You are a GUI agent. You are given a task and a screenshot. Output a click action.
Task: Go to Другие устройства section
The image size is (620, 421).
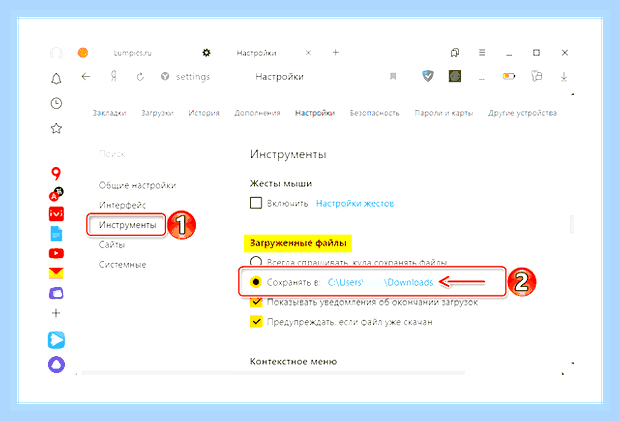[x=522, y=113]
